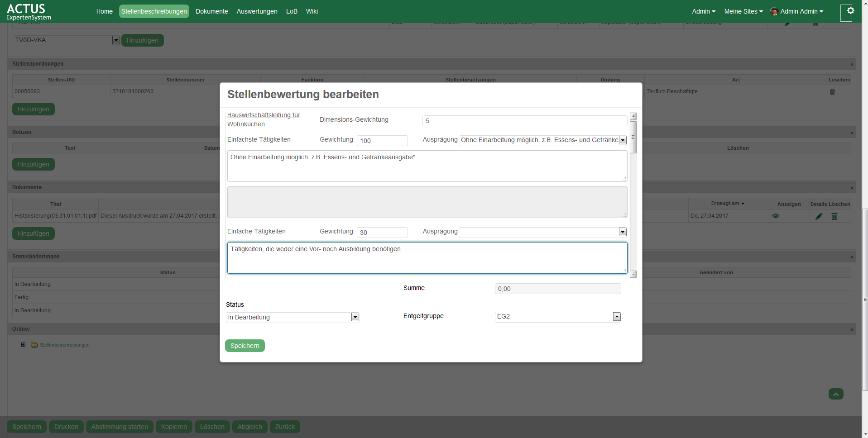868x438 pixels.
Task: Open the settings gear in the header
Action: click(850, 11)
